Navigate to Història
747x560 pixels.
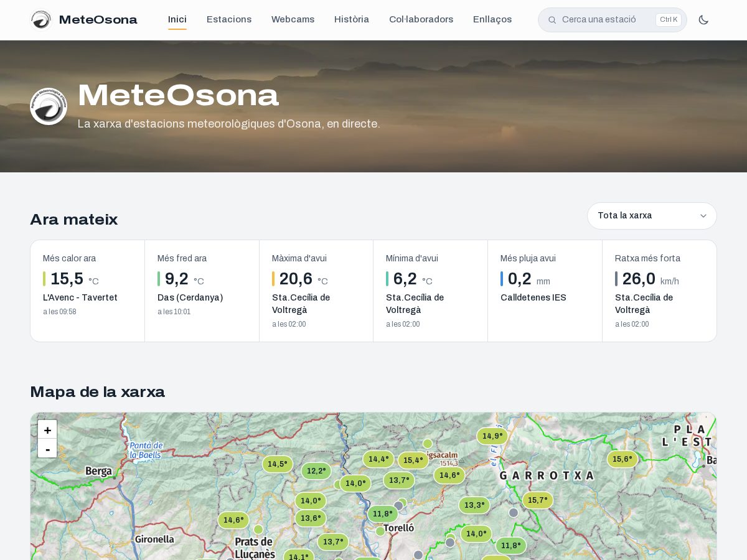352,19
